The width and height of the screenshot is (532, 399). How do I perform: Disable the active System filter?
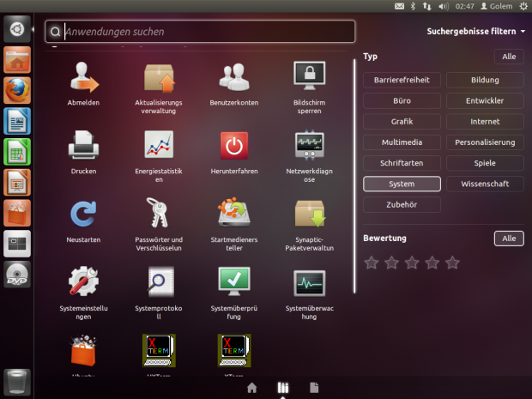[x=402, y=184]
